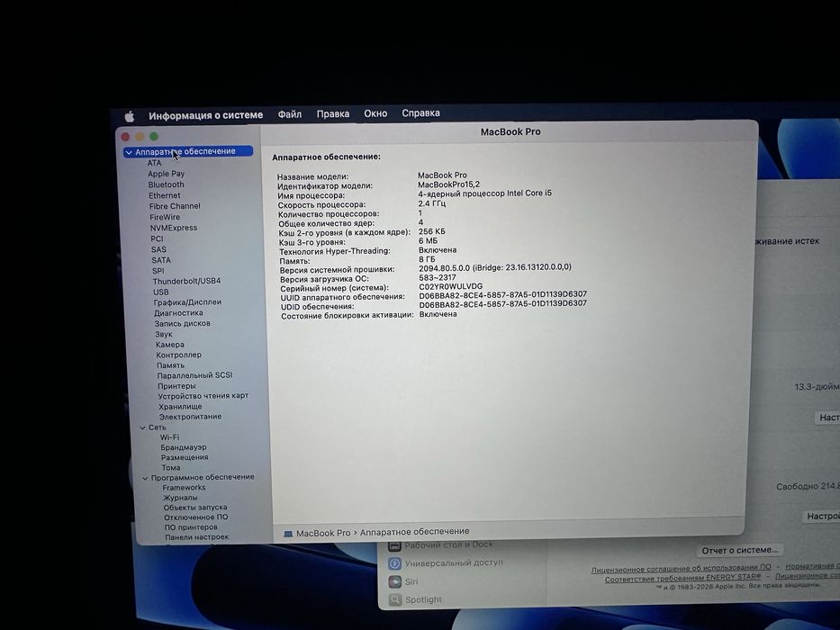Open the Информация о системе app menu
840x630 pixels.
coord(205,115)
